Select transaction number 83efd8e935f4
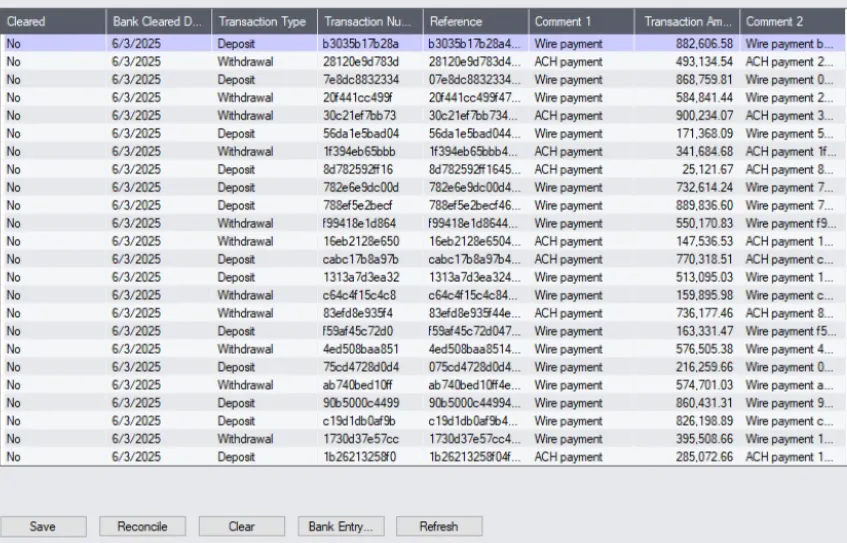The image size is (847, 543). coord(358,313)
